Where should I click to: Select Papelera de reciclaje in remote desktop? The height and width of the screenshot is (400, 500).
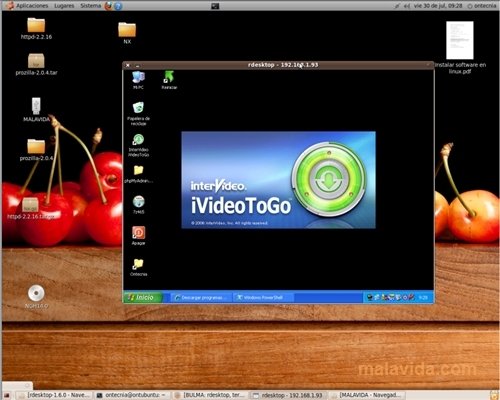138,114
